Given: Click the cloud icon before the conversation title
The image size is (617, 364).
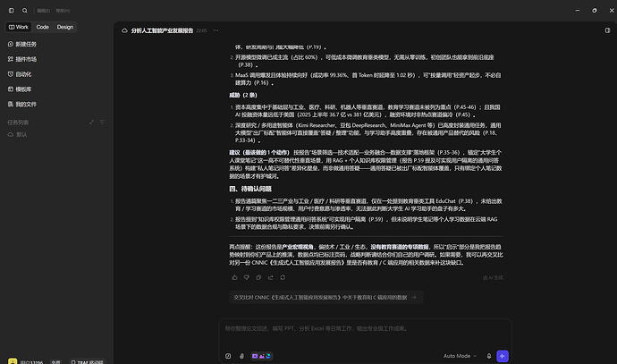Looking at the screenshot, I should 124,30.
